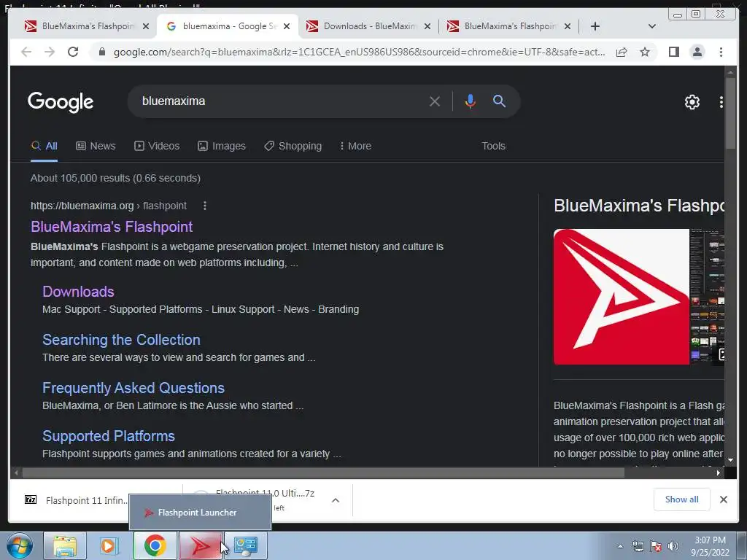747x560 pixels.
Task: Open options dots beside bluemaxima.org result
Action: click(x=205, y=206)
